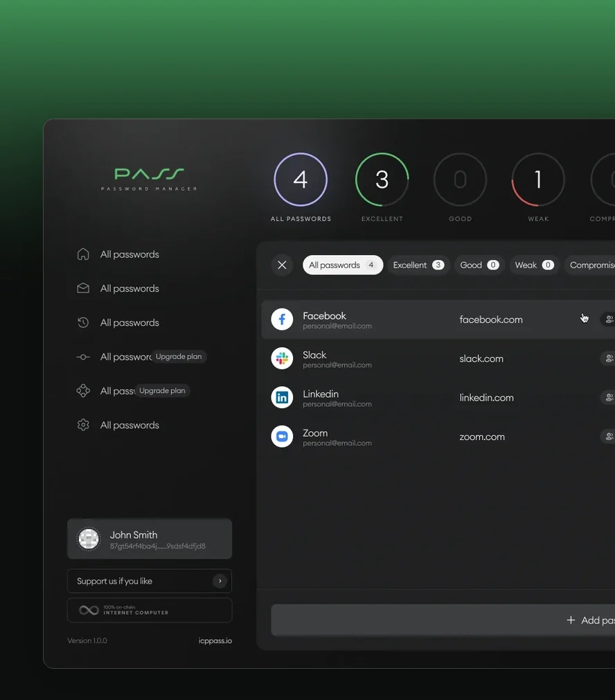Open the linkedin.com website entry

coord(487,398)
